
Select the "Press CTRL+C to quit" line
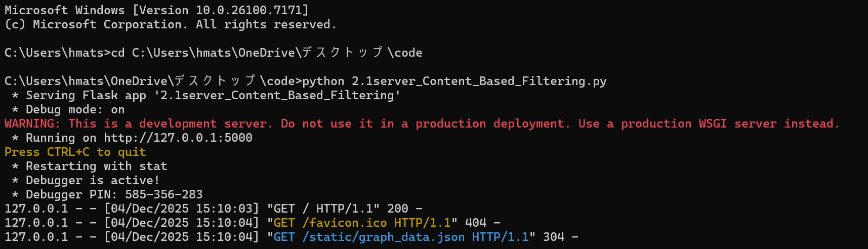(x=75, y=152)
